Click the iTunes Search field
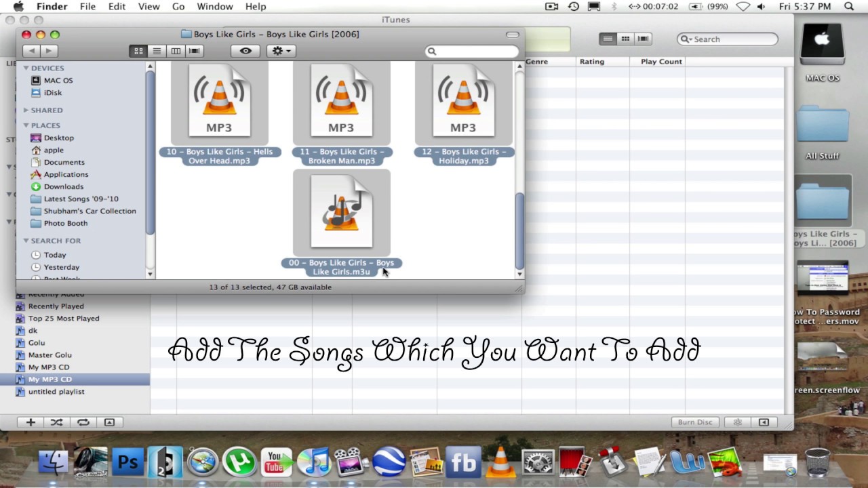868x488 pixels. (x=728, y=39)
